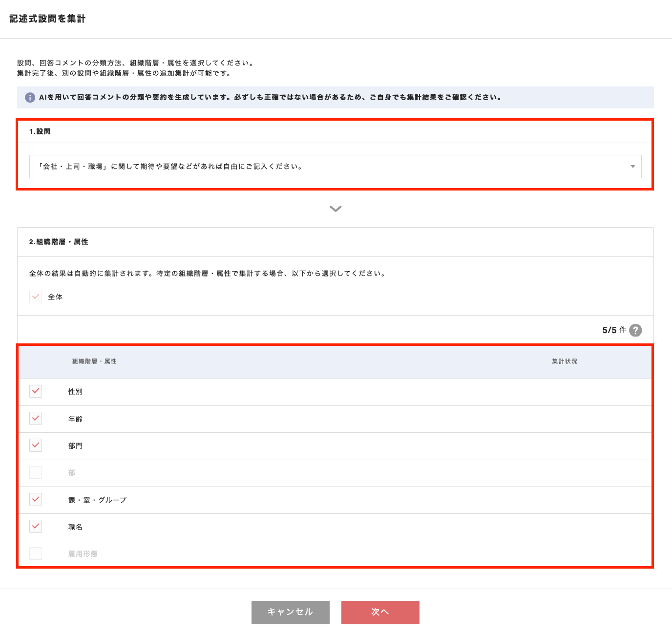Select the 1.設問 section heading
The height and width of the screenshot is (636, 672).
point(40,131)
